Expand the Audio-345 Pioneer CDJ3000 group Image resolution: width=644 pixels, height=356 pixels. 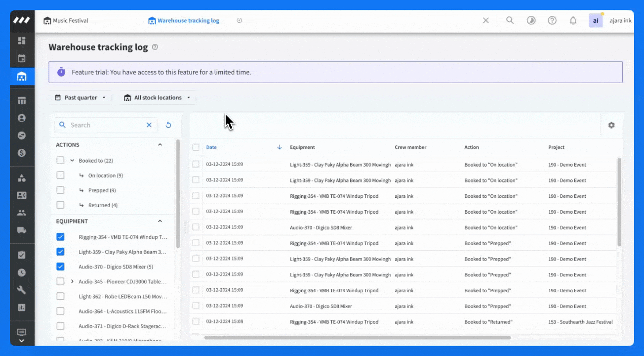tap(72, 281)
